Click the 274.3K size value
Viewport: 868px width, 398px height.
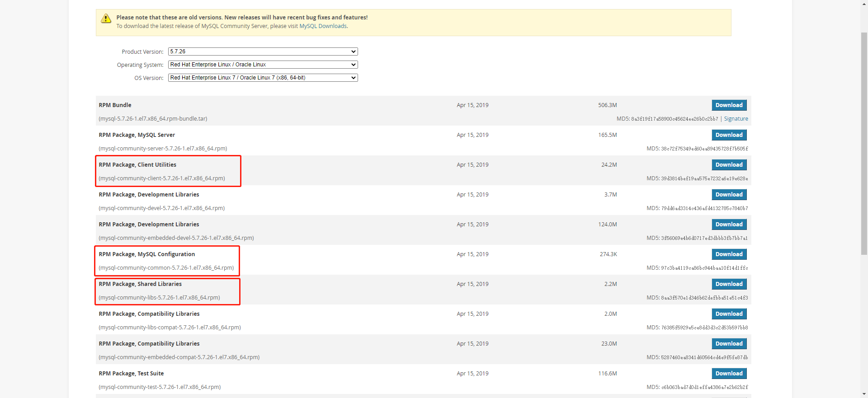point(608,254)
